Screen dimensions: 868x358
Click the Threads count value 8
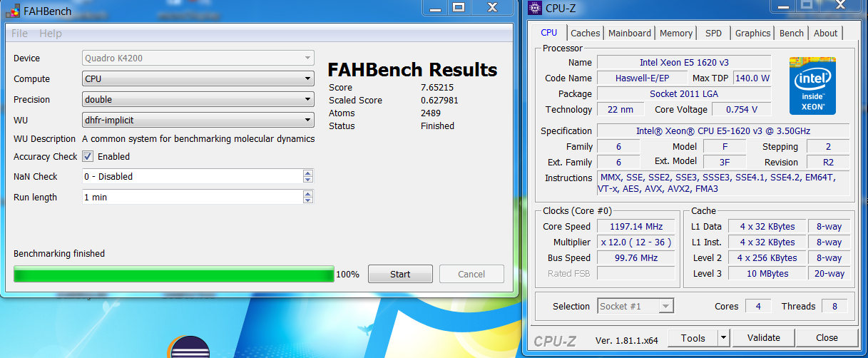coord(834,307)
